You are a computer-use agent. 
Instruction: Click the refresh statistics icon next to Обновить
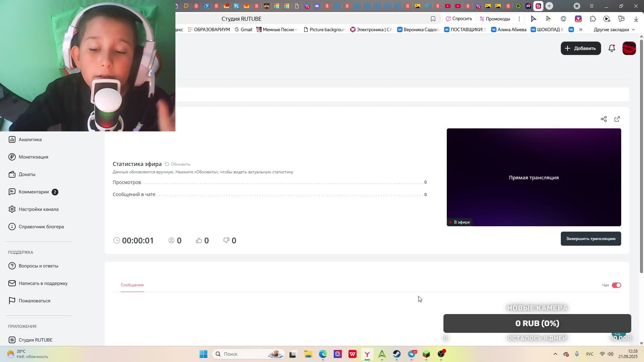click(167, 164)
